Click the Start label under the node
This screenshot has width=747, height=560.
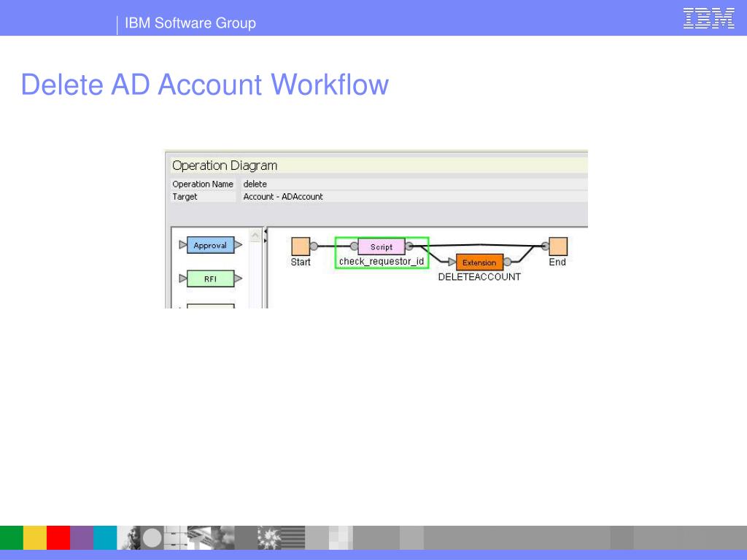click(301, 262)
